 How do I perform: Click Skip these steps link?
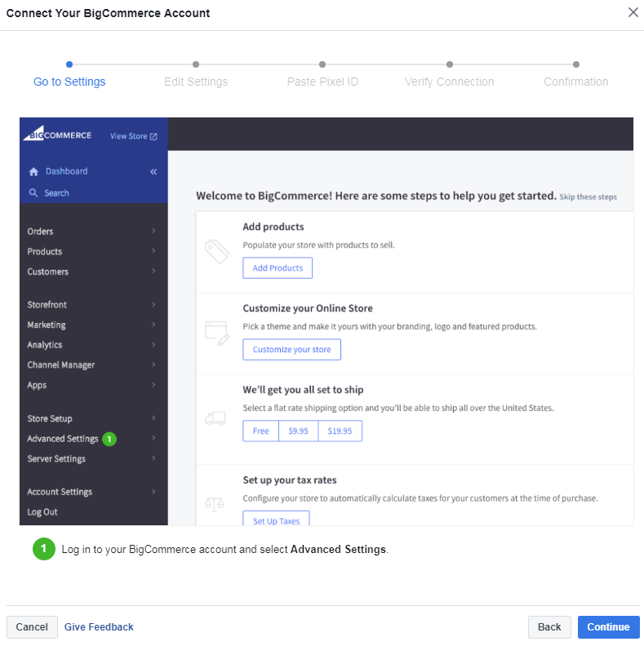[588, 197]
